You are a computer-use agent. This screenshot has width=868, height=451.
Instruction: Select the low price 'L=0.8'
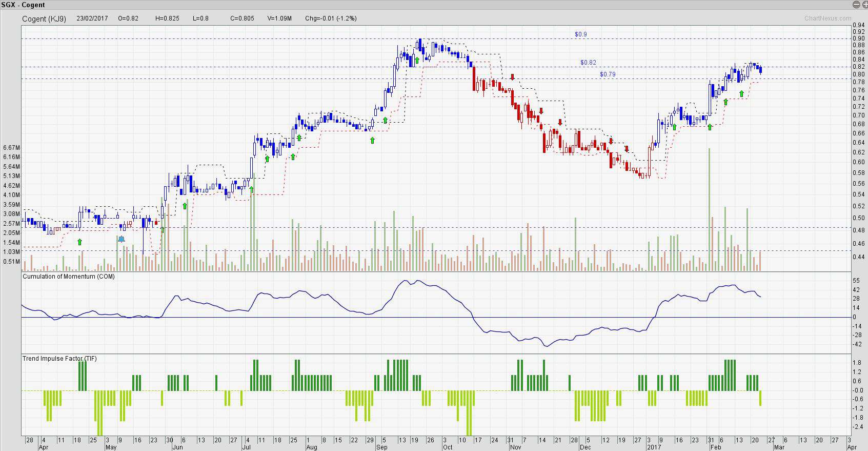[200, 18]
